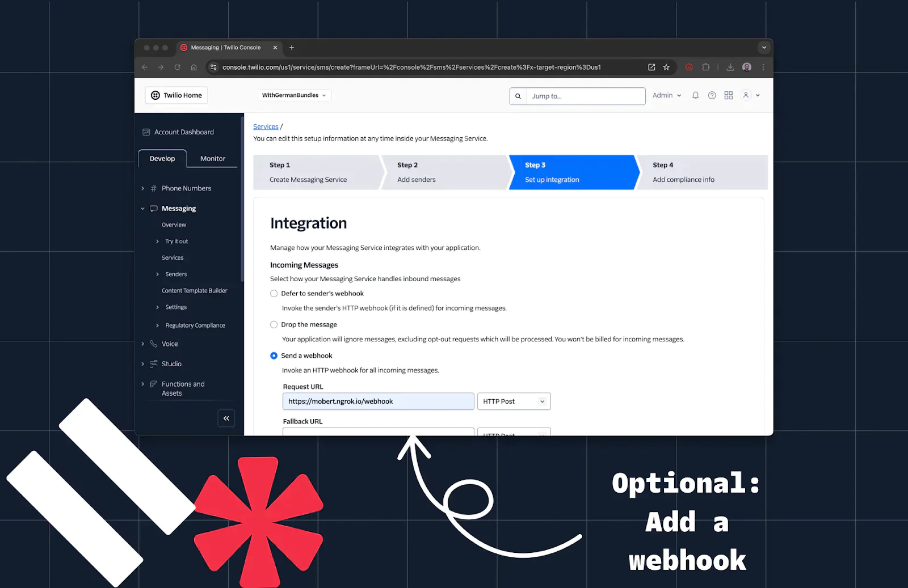908x588 pixels.
Task: Open Messaging Overview in the sidebar
Action: click(174, 225)
